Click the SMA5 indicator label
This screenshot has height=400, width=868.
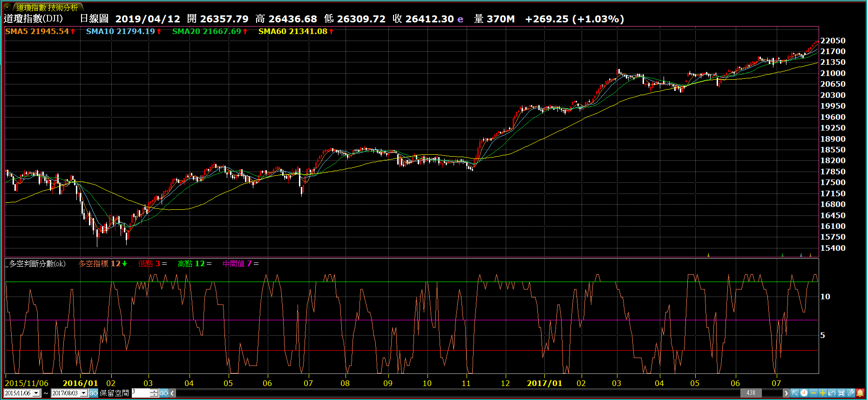[x=37, y=31]
